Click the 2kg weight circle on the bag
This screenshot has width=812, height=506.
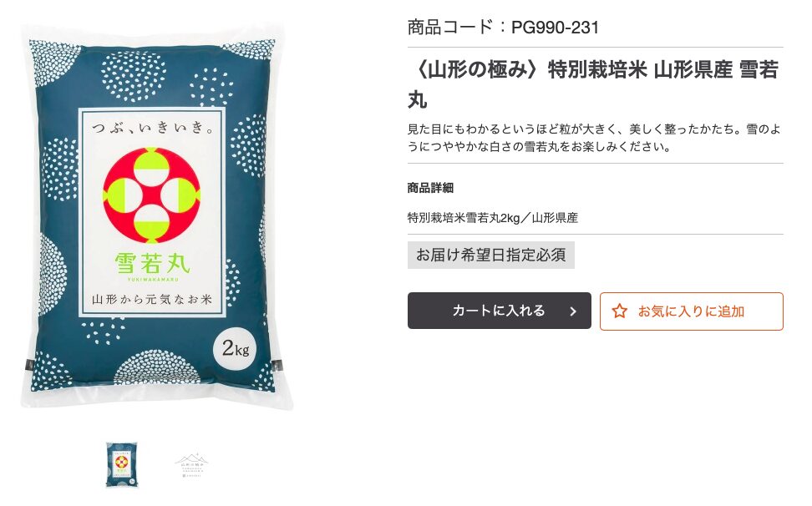click(x=235, y=348)
